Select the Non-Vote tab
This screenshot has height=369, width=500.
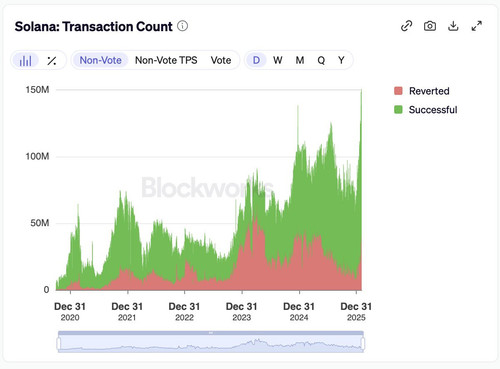[x=100, y=60]
